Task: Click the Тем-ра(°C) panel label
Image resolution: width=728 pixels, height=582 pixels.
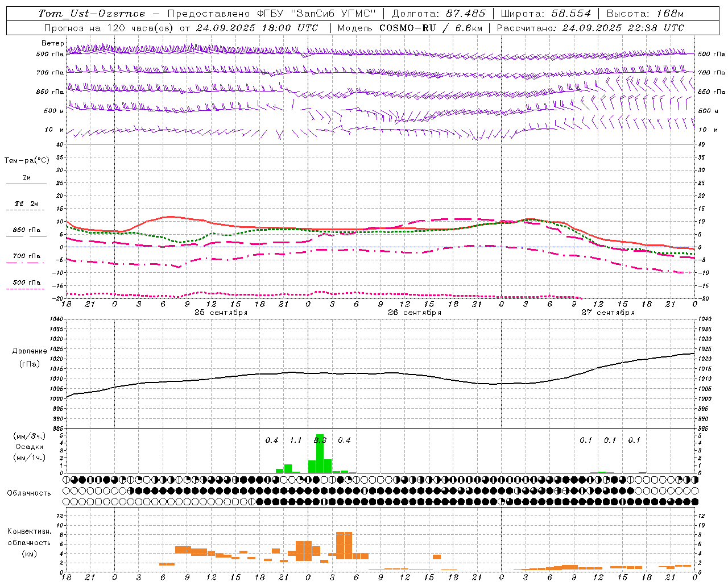Action: point(27,161)
